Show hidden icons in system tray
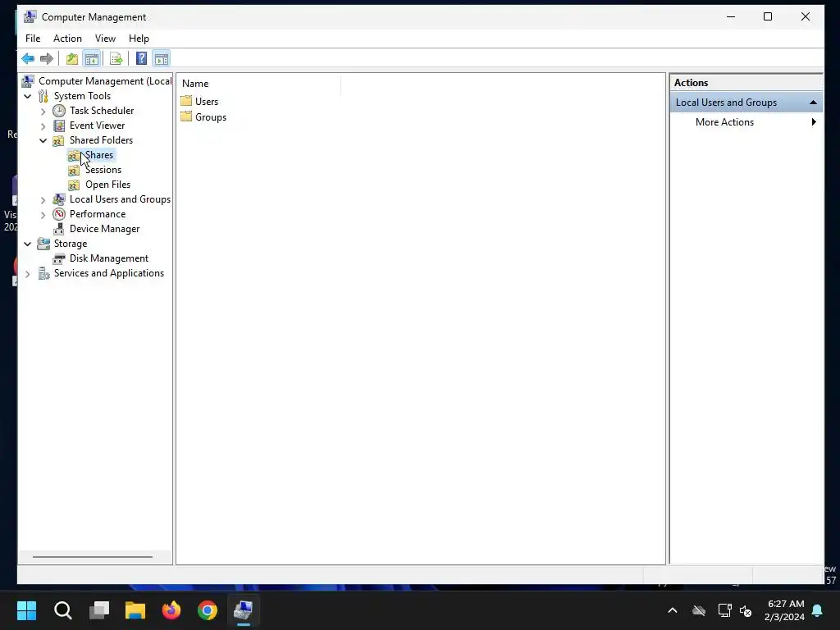840x630 pixels. [673, 610]
